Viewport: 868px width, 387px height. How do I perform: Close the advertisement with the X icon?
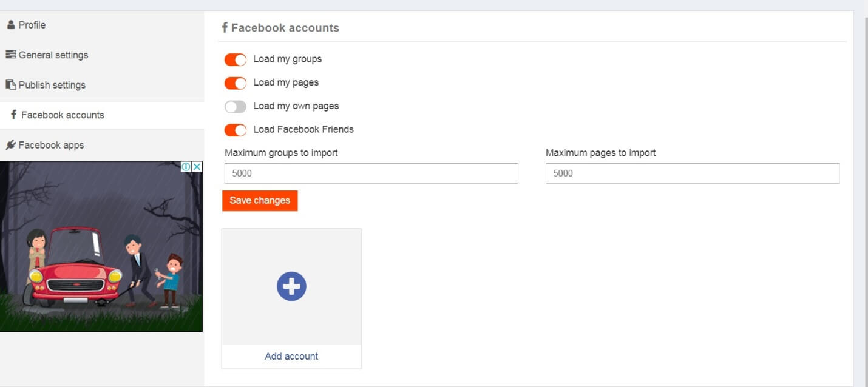tap(197, 167)
